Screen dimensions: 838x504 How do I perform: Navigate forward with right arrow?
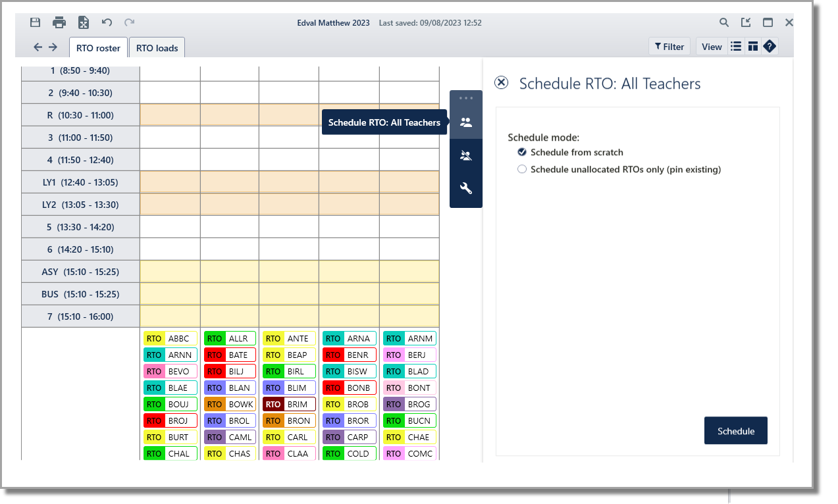[53, 47]
